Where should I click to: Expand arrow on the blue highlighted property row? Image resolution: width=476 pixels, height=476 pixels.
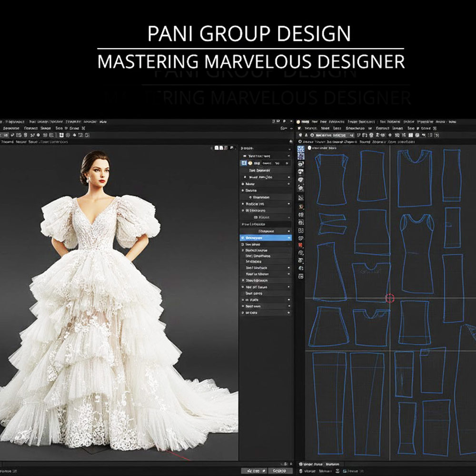289,238
